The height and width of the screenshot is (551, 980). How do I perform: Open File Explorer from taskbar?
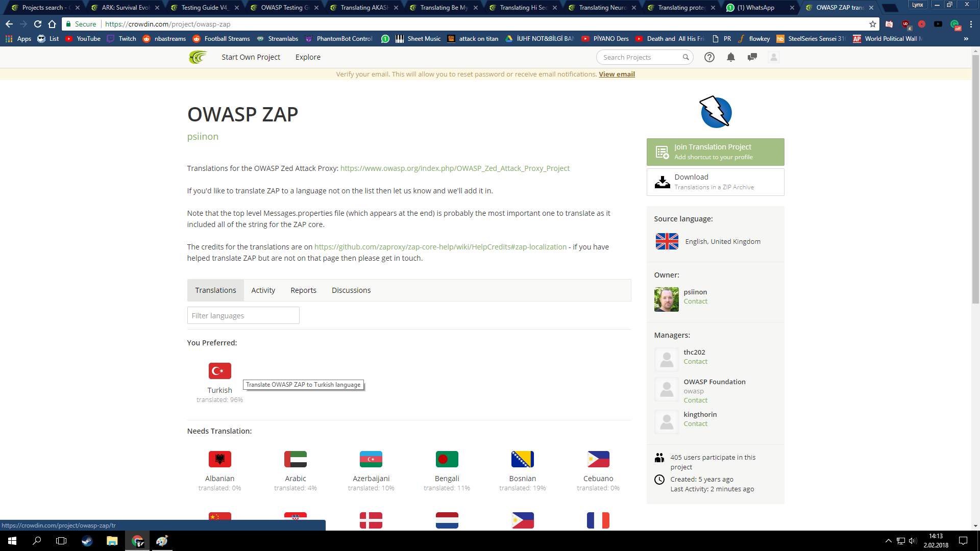[112, 541]
